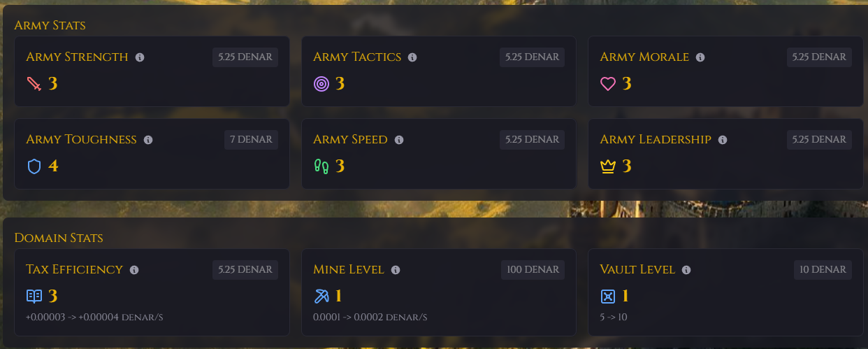The width and height of the screenshot is (868, 349).
Task: Select the purple target Army Tactics icon
Action: [x=321, y=84]
